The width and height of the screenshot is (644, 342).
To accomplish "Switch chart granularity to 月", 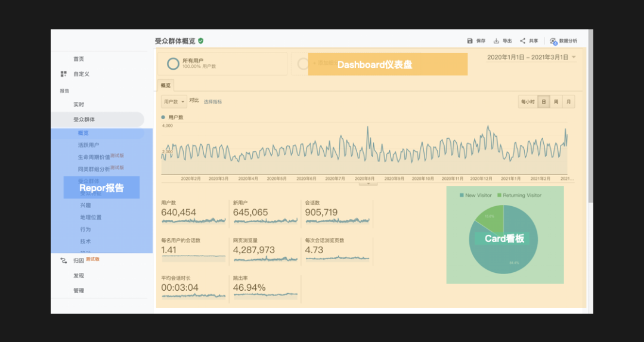I will (568, 102).
